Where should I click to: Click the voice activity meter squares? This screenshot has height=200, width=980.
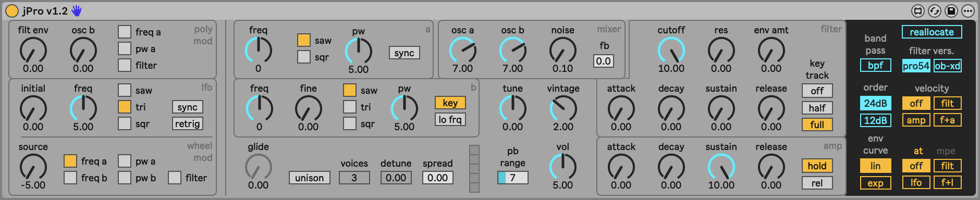[474, 169]
